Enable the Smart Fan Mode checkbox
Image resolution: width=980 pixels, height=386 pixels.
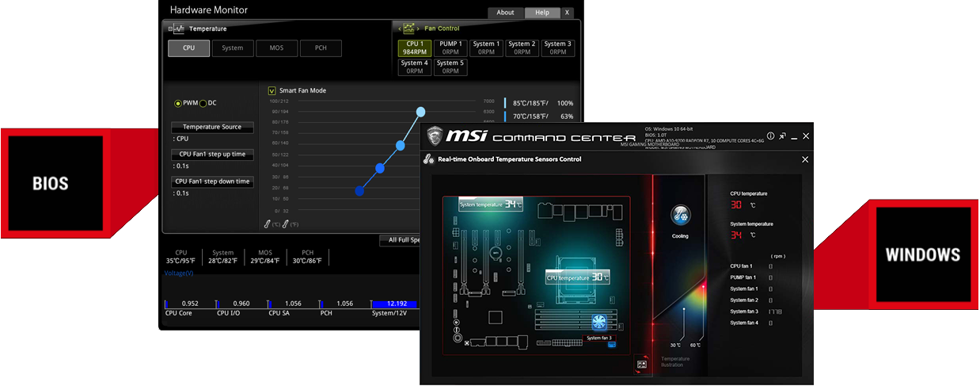click(x=272, y=90)
